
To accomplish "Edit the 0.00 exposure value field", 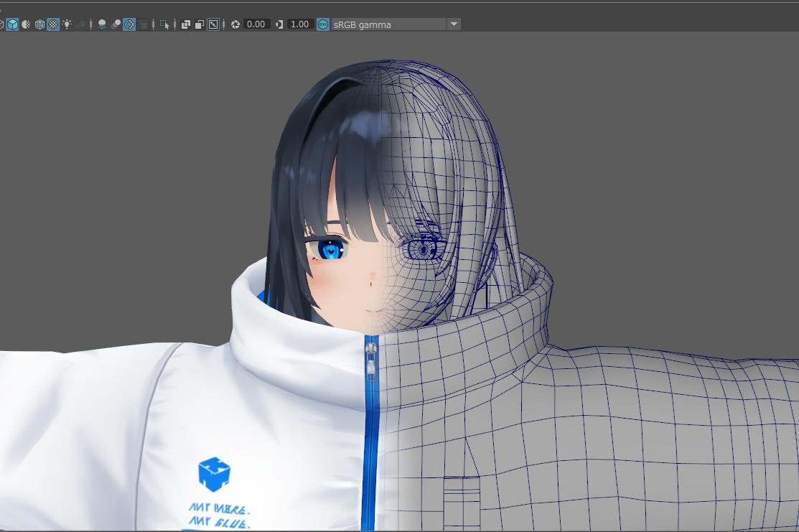I will click(256, 24).
